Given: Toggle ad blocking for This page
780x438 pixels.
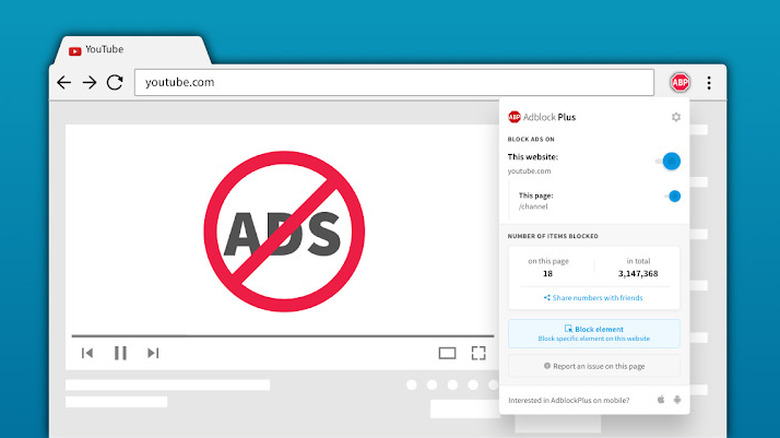Looking at the screenshot, I should 673,196.
